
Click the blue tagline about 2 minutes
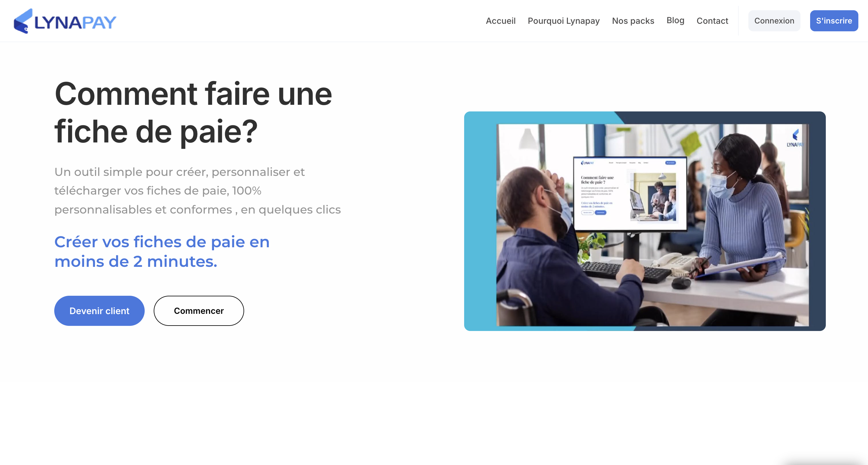162,251
